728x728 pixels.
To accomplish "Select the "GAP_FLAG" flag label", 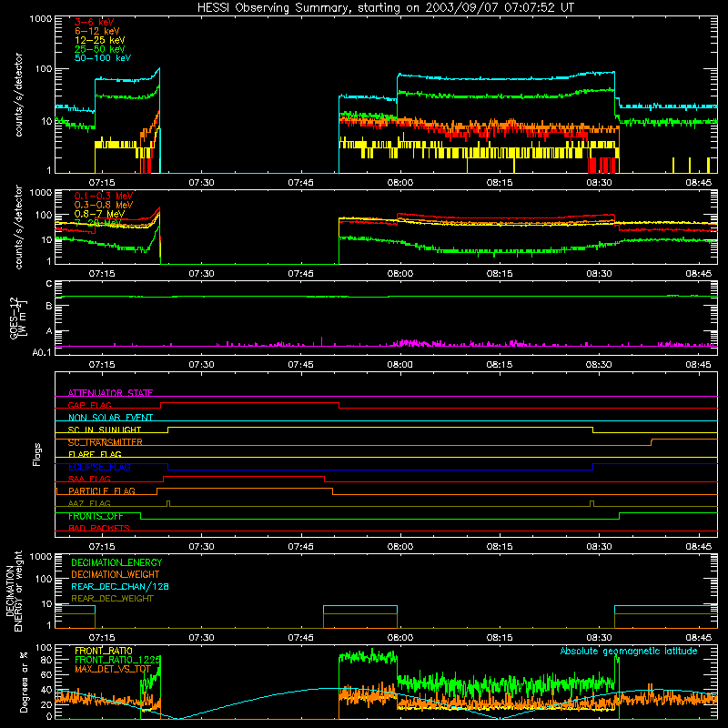I will coord(89,405).
